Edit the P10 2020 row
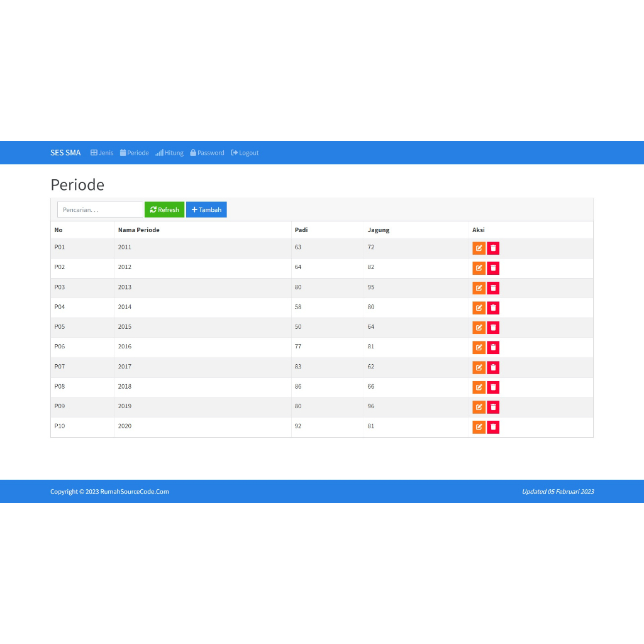The width and height of the screenshot is (644, 644). click(479, 427)
